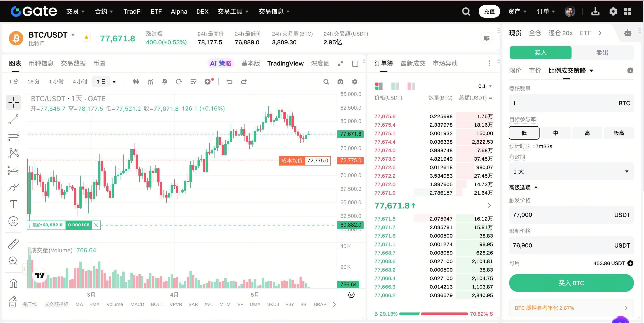
Task: Expand the 合约 navigation dropdown
Action: coord(104,11)
